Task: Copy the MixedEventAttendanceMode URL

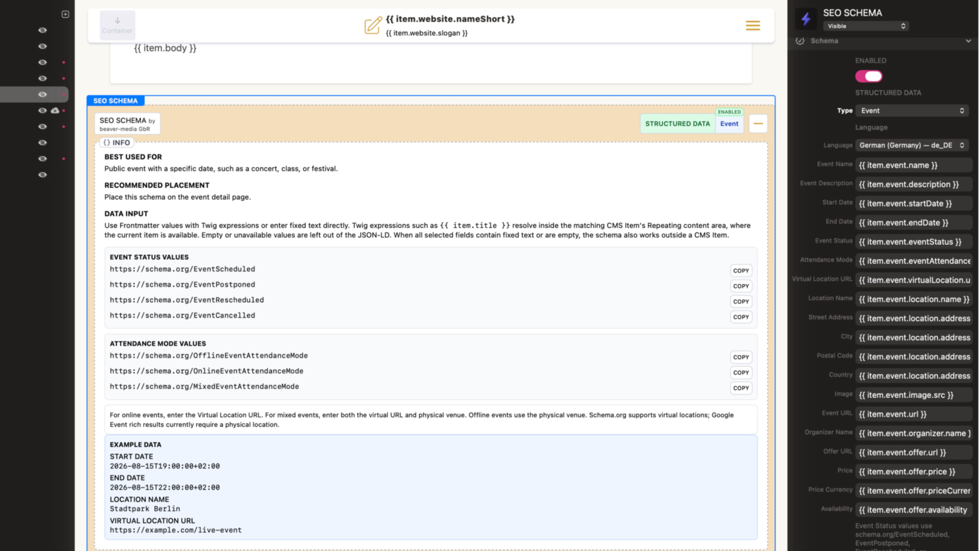Action: point(741,388)
